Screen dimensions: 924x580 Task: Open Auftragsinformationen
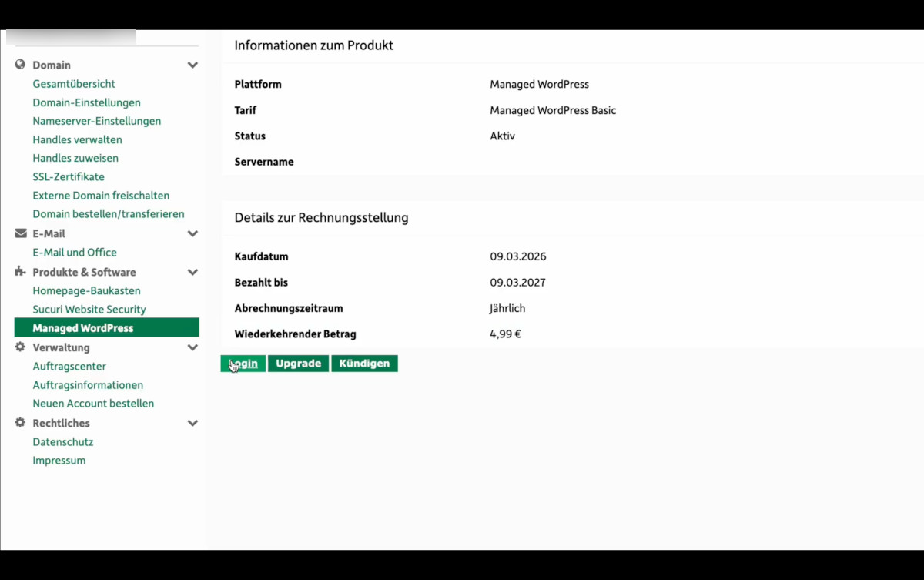pos(88,385)
